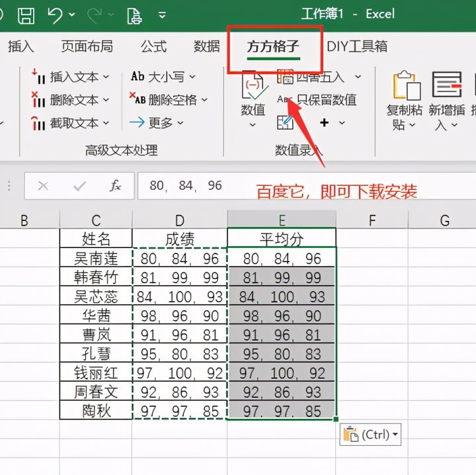Click the cell containing 吴南莲
This screenshot has width=476, height=475.
click(96, 257)
